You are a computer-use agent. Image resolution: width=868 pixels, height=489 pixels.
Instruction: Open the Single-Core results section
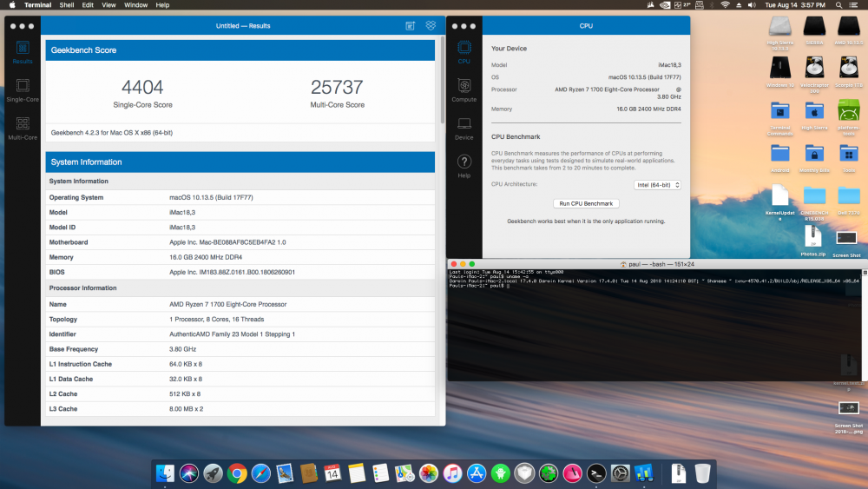(23, 91)
